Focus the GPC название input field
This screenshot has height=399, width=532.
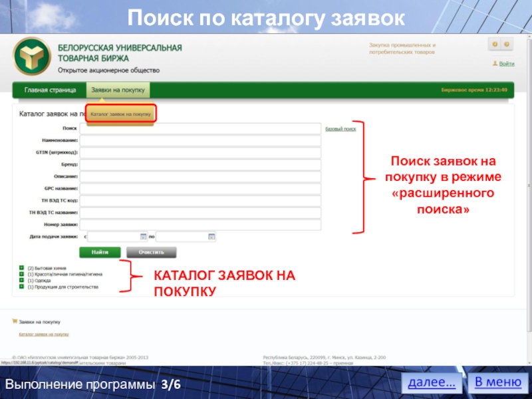pyautogui.click(x=200, y=189)
